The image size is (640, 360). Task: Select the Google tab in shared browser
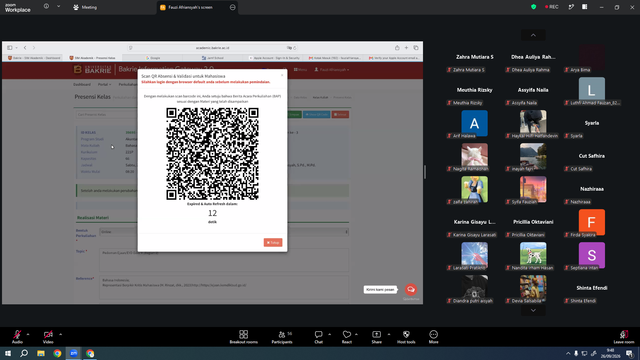click(x=153, y=58)
